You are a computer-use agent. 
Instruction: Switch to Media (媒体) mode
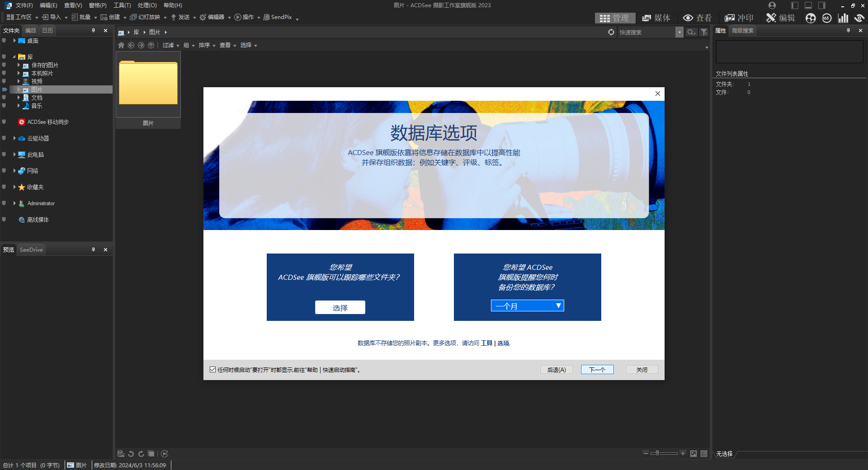click(x=656, y=18)
